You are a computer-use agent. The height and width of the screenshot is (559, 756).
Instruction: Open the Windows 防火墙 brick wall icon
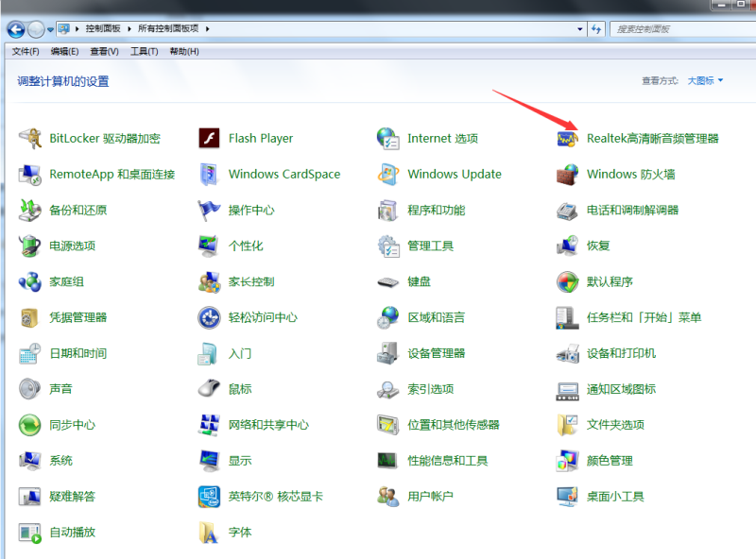point(568,175)
